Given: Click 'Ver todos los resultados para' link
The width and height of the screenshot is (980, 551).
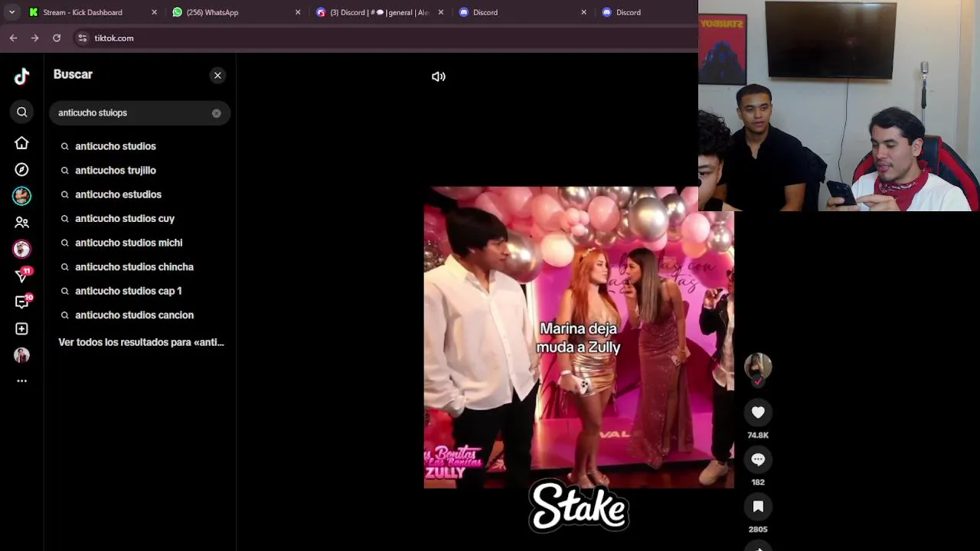Looking at the screenshot, I should pos(141,342).
